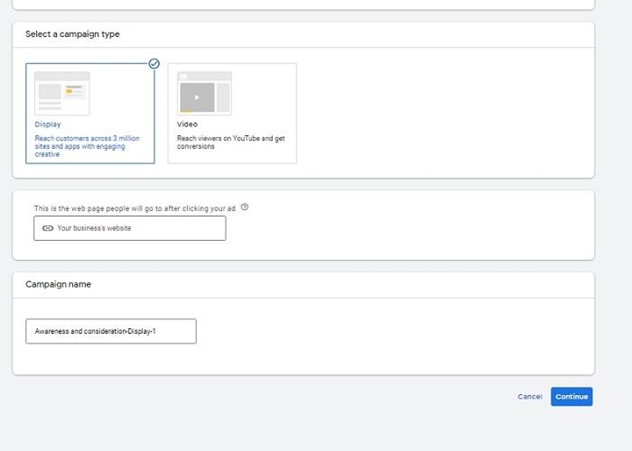Click the 'Select a campaign type' heading
632x451 pixels.
pos(72,34)
